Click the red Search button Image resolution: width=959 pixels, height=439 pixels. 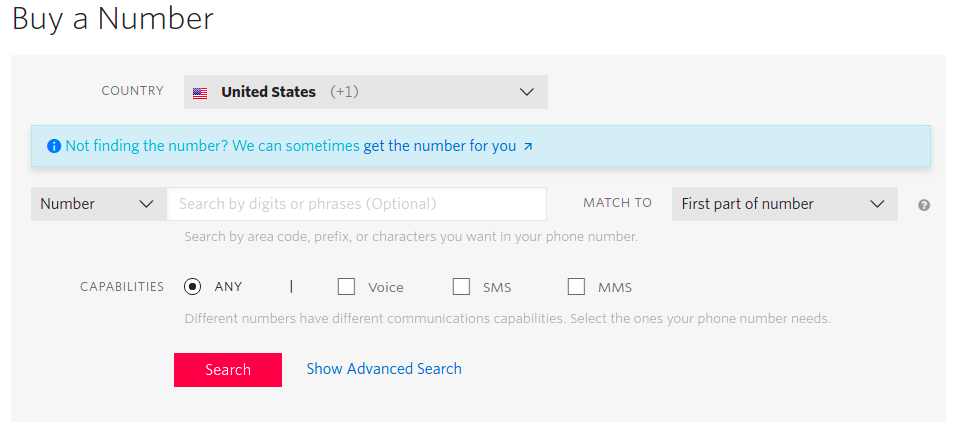point(228,370)
